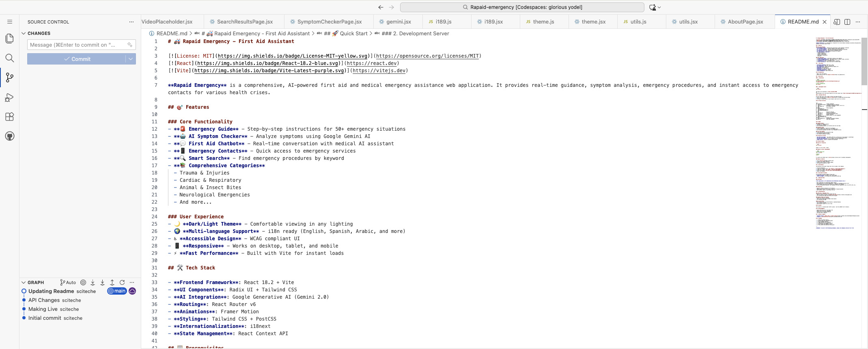Toggle Auto branch filter in Graph
The height and width of the screenshot is (349, 868).
coord(68,282)
